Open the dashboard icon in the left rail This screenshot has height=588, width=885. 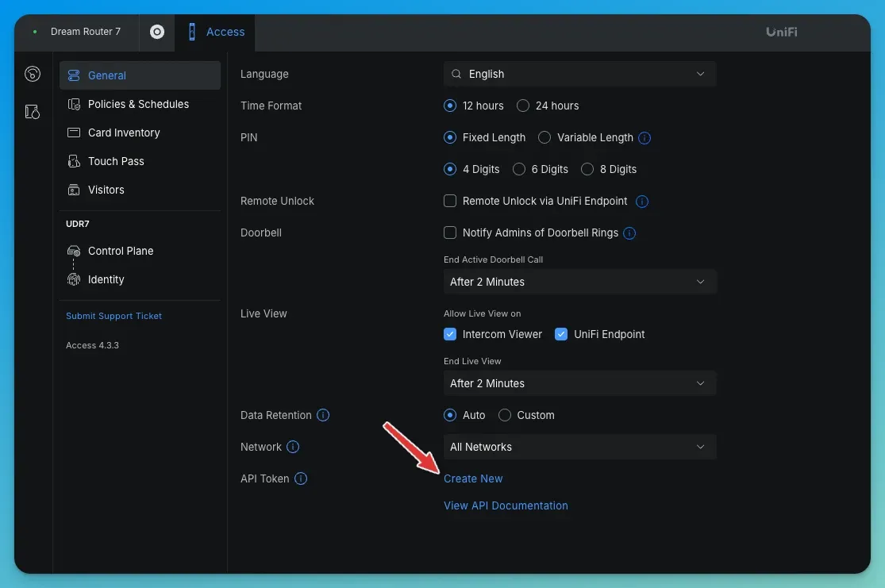click(33, 74)
